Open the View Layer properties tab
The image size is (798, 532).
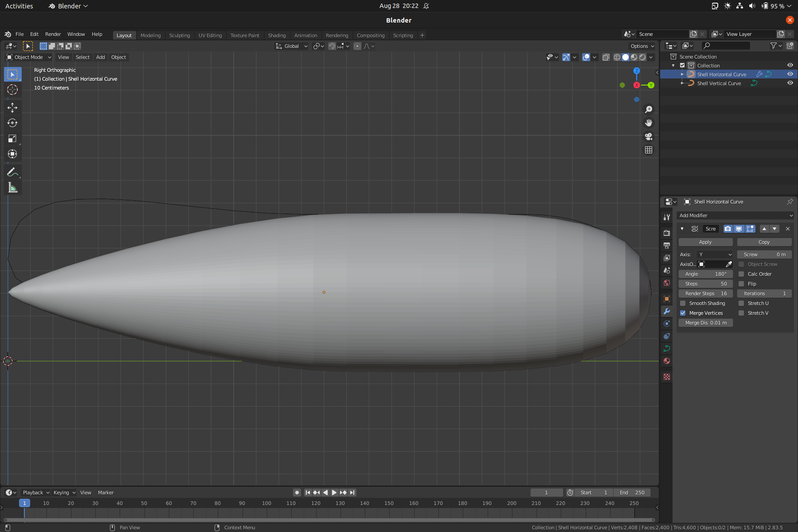667,258
